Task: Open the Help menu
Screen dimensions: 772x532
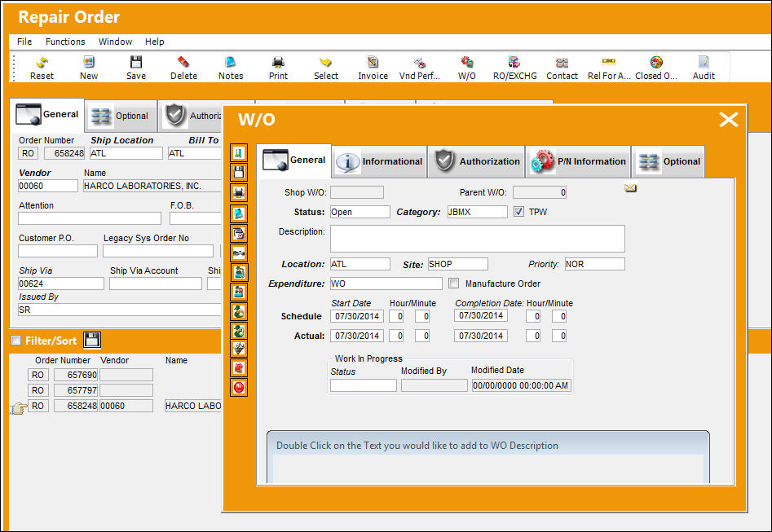Action: tap(154, 42)
